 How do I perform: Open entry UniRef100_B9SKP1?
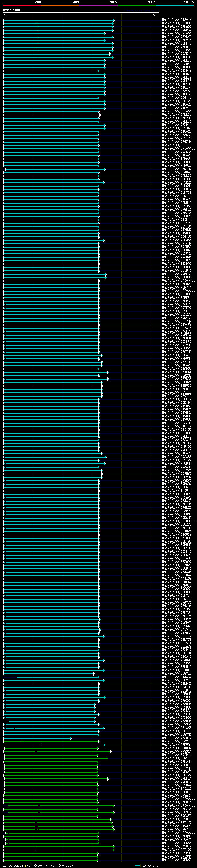pyautogui.click(x=177, y=480)
